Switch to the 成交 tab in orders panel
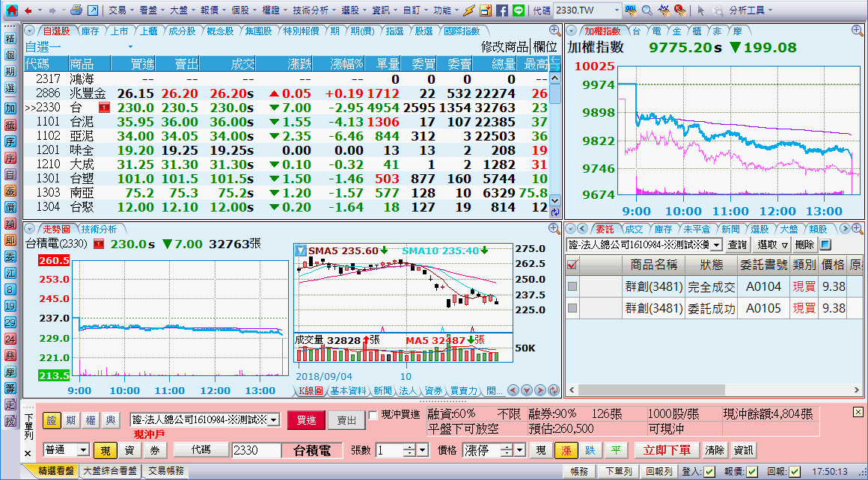The height and width of the screenshot is (480, 868). (633, 229)
